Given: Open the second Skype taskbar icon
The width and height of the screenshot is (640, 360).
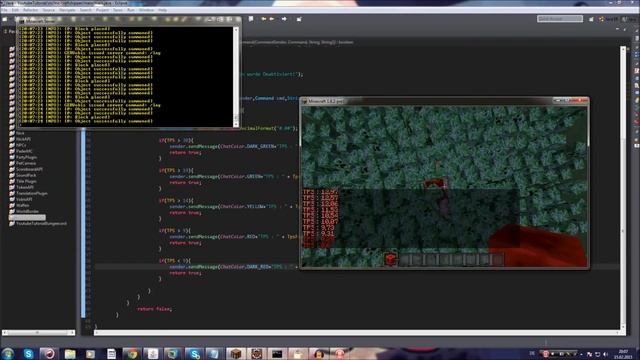Looking at the screenshot, I should 194,354.
